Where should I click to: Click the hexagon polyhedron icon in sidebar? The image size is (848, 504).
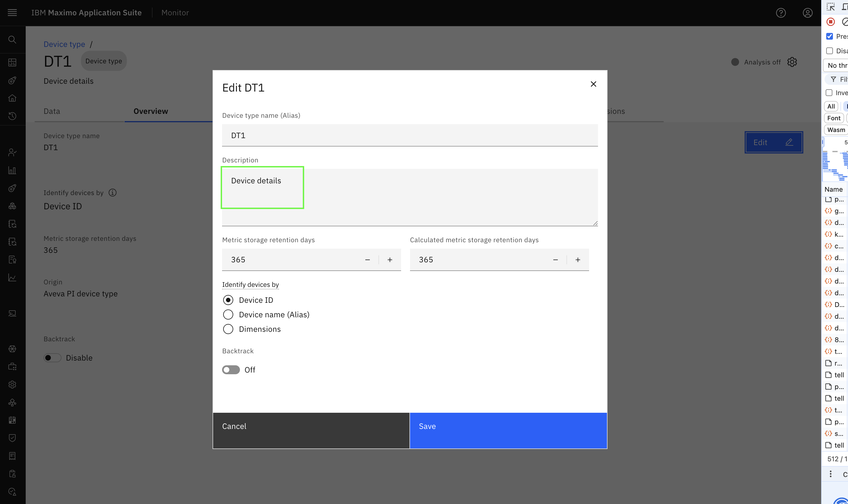12,349
